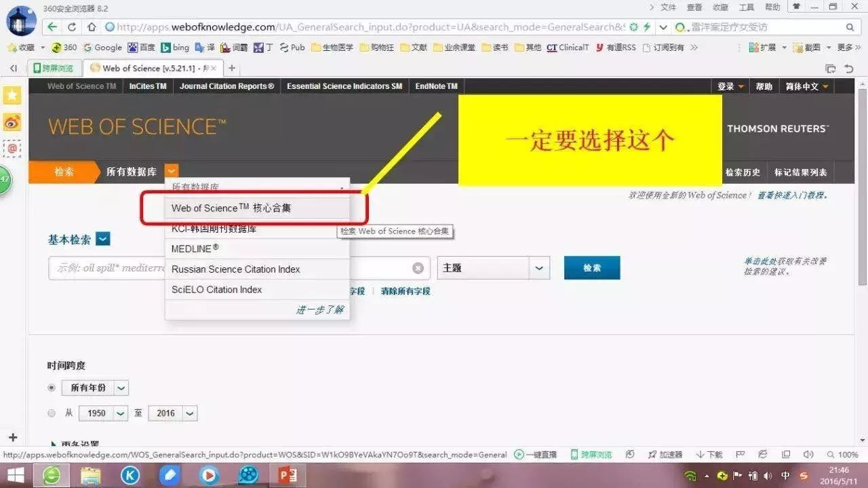Open PowerPoint from the taskbar
Viewport: 868px width, 488px height.
coord(288,475)
